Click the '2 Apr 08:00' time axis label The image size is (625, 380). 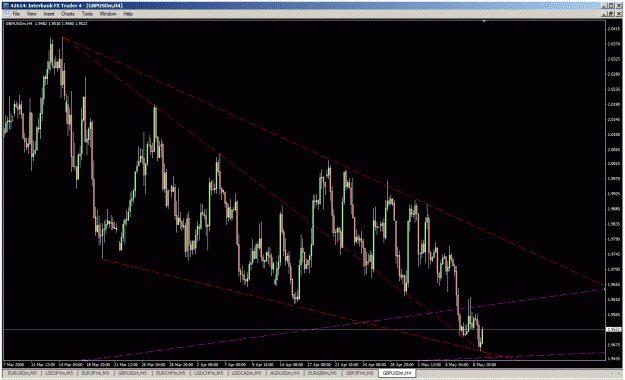pyautogui.click(x=207, y=364)
